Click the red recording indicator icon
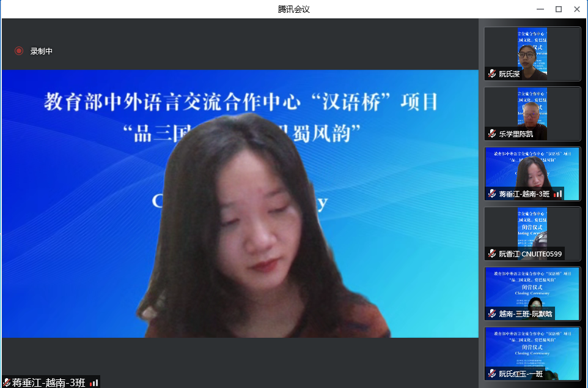588x388 pixels. [19, 51]
